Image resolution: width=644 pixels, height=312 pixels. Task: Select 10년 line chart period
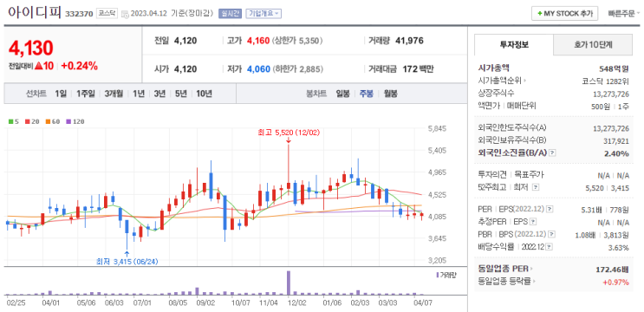point(205,94)
